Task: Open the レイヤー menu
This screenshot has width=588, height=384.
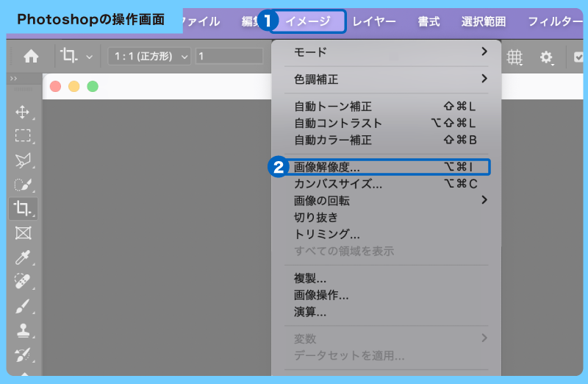Action: click(x=374, y=21)
